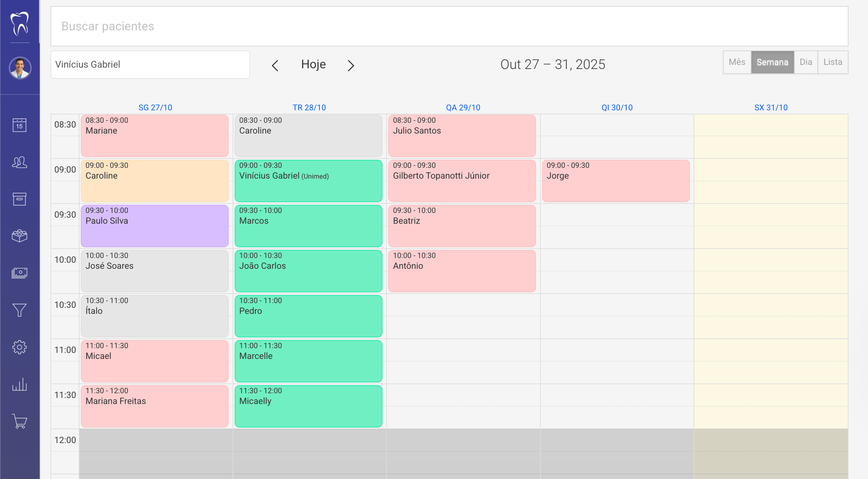The width and height of the screenshot is (868, 479).
Task: Select the funnel filter icon
Action: pos(20,310)
